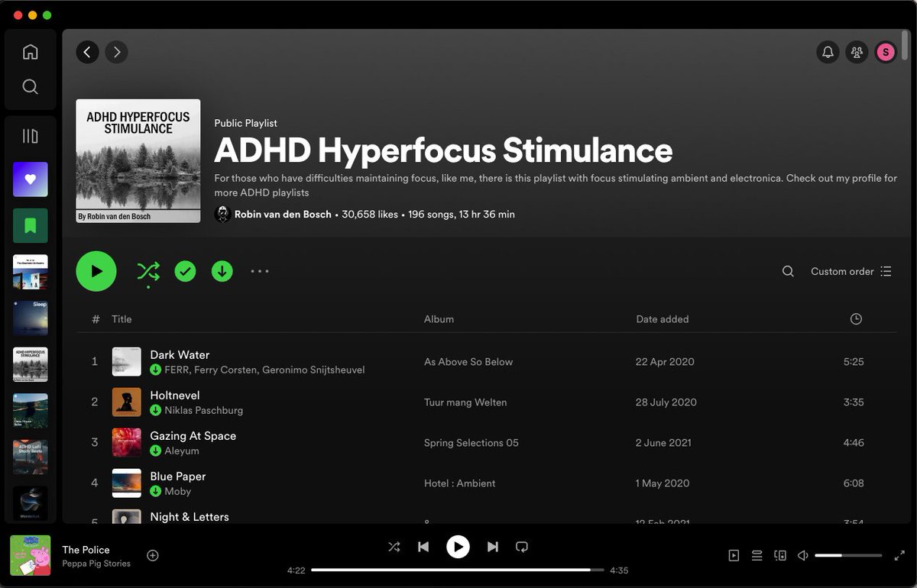The height and width of the screenshot is (588, 917).
Task: Click the 22 Apr 2020 date cell
Action: [x=665, y=362]
